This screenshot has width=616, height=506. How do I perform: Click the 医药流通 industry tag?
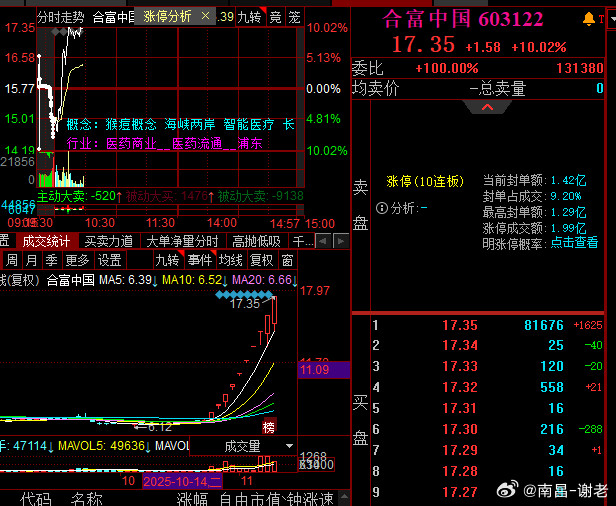tap(197, 143)
